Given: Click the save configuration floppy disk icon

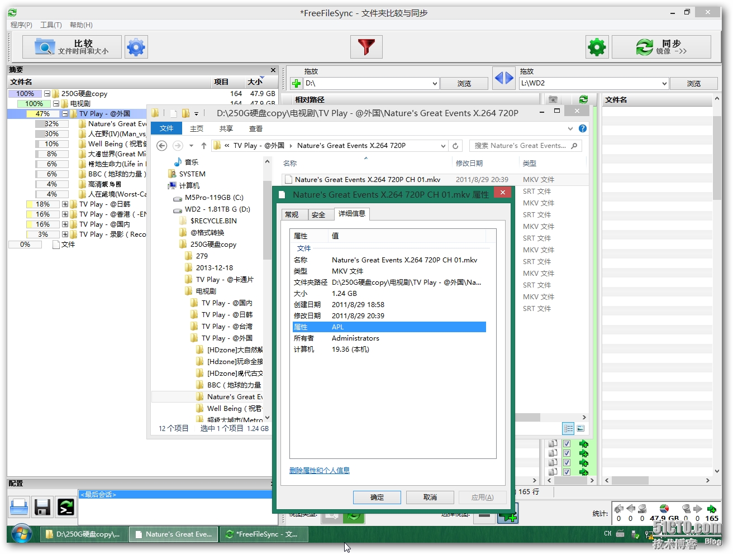Looking at the screenshot, I should pyautogui.click(x=42, y=507).
